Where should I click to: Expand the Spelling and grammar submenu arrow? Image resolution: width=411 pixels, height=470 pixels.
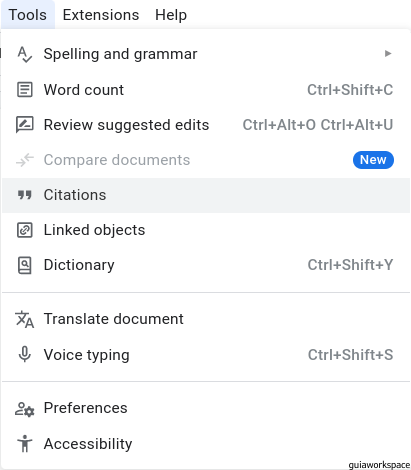(388, 54)
